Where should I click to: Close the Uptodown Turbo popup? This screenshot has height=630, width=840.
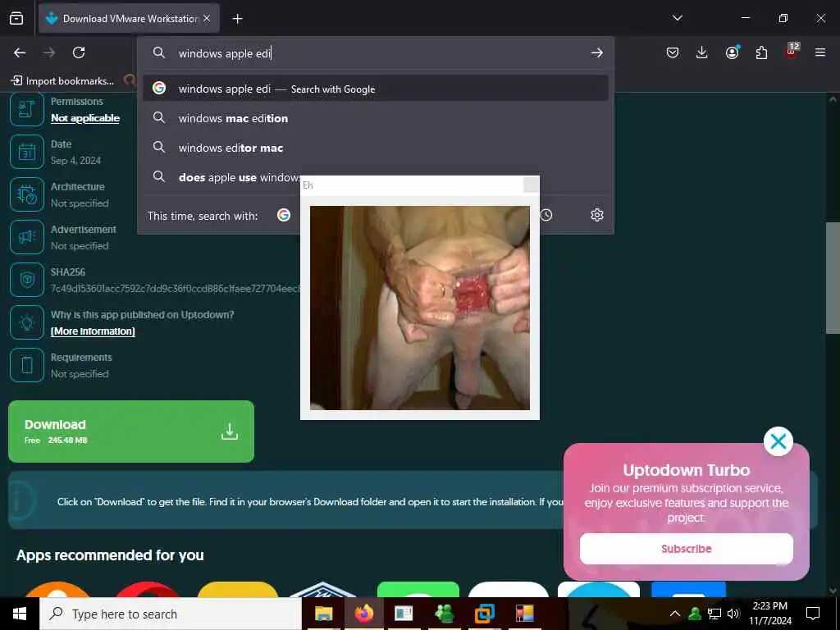pyautogui.click(x=778, y=441)
